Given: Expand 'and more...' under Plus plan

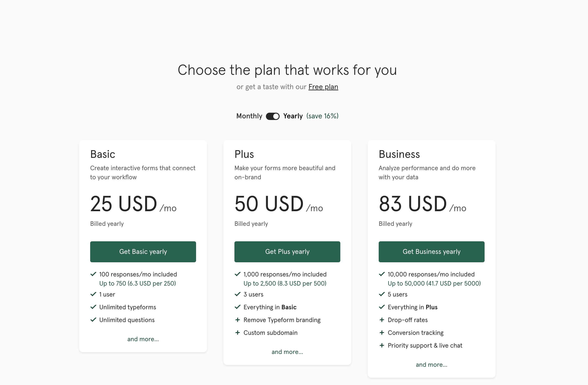Looking at the screenshot, I should pyautogui.click(x=287, y=352).
